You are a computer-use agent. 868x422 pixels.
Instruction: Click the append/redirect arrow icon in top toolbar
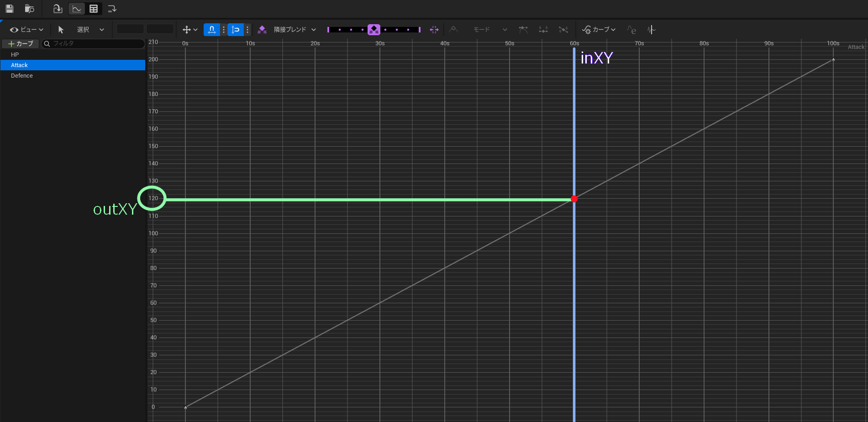pyautogui.click(x=112, y=9)
